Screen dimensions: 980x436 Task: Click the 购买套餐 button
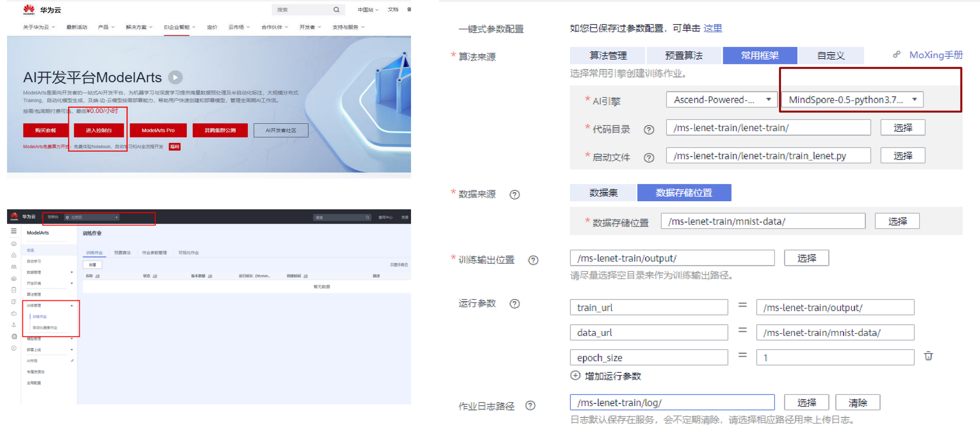click(46, 130)
